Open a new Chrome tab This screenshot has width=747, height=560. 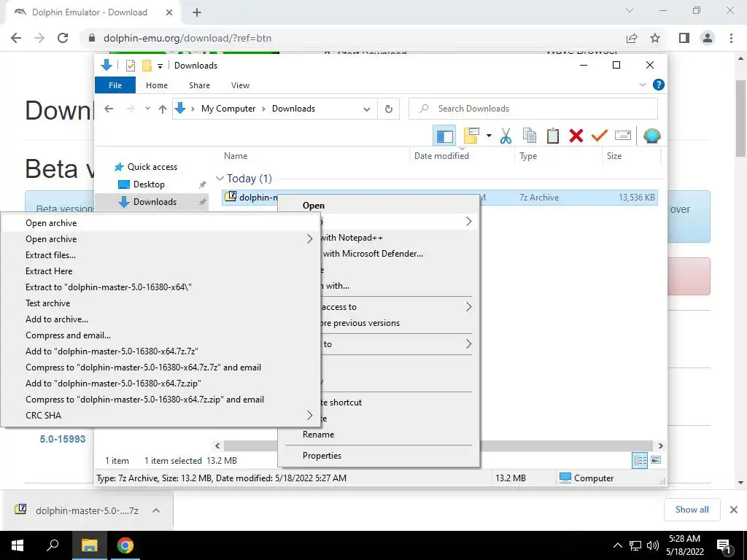pos(197,12)
